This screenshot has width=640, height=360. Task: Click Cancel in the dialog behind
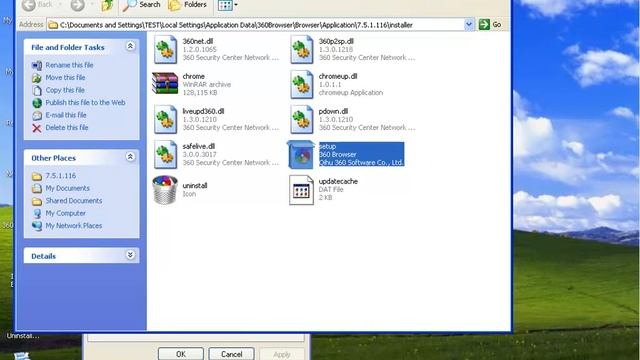231,354
